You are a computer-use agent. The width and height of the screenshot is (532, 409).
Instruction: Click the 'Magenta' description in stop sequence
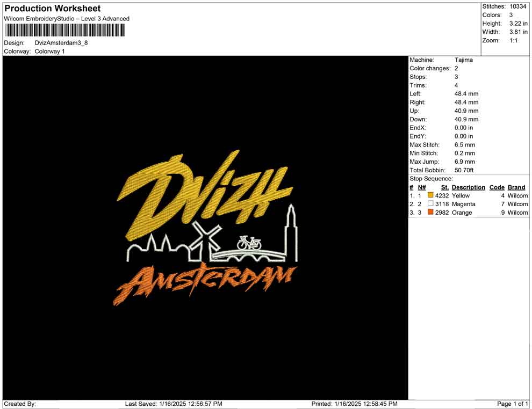pyautogui.click(x=463, y=204)
